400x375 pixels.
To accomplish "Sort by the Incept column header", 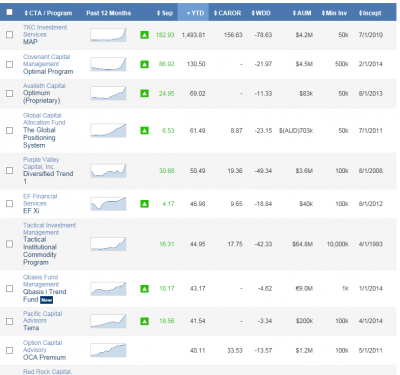I will pos(370,13).
